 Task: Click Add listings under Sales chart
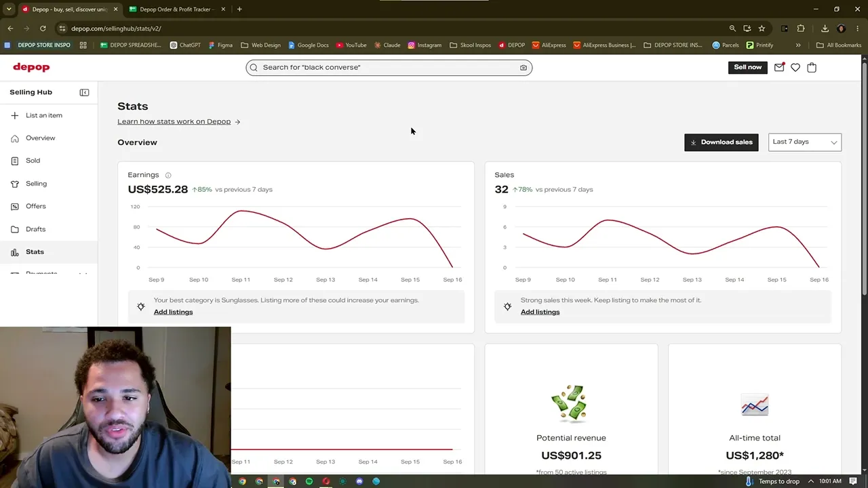[540, 312]
